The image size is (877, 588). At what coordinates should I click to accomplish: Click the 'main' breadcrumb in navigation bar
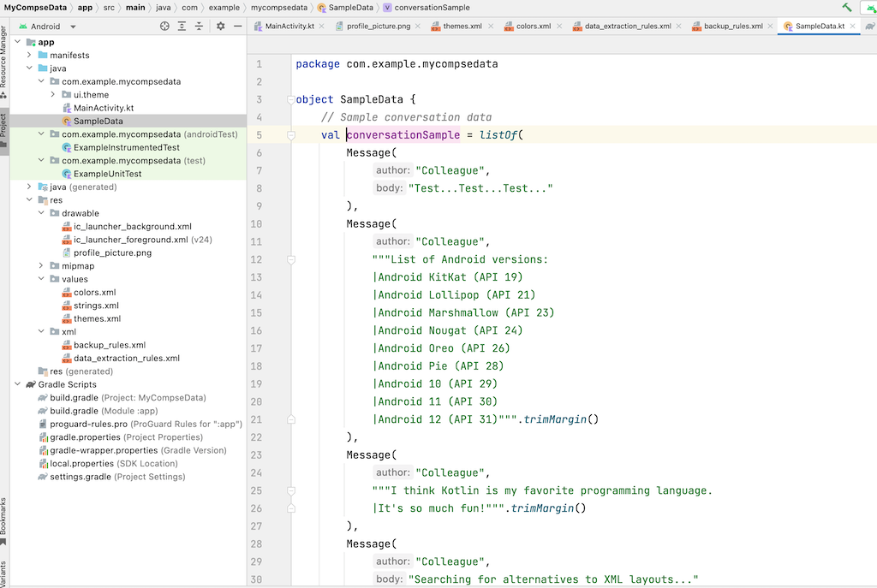[x=135, y=8]
